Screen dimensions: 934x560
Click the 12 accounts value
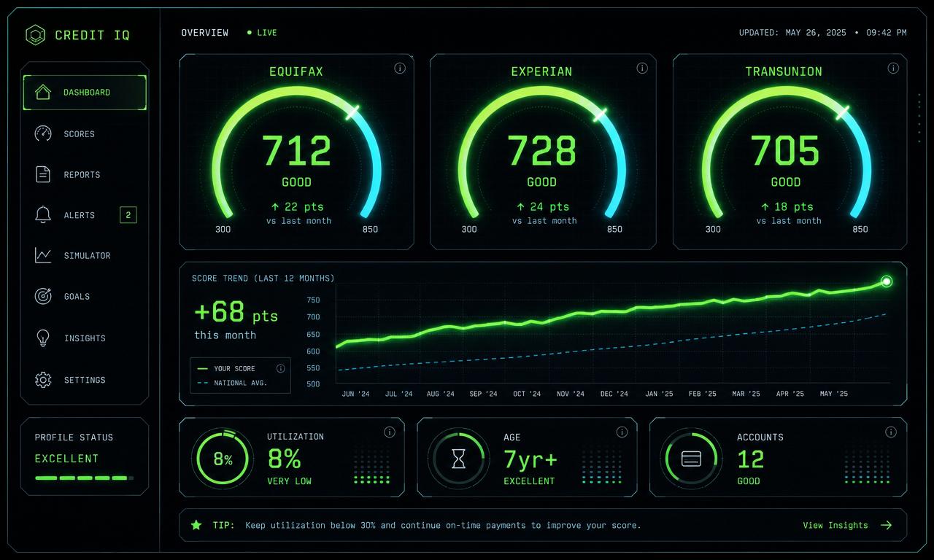point(750,459)
